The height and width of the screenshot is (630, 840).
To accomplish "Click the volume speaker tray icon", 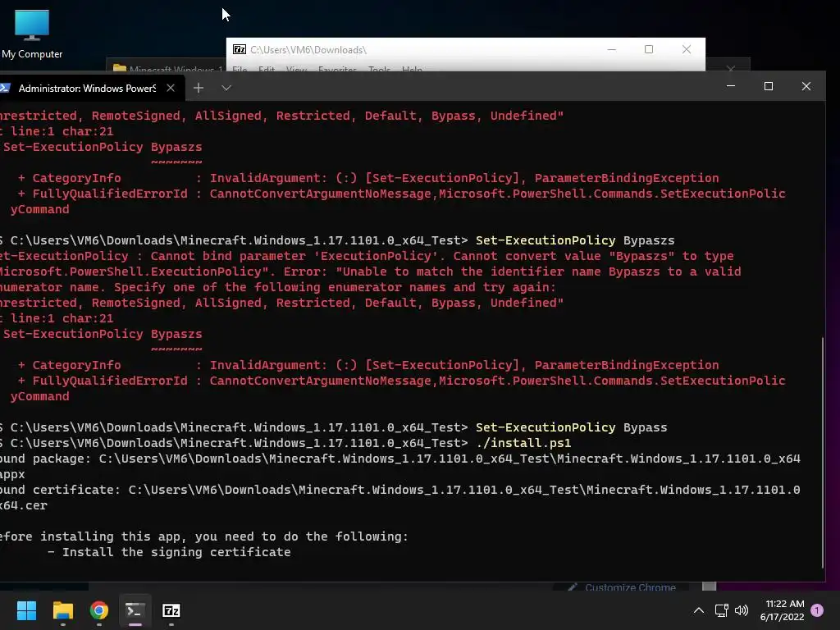I will (742, 610).
